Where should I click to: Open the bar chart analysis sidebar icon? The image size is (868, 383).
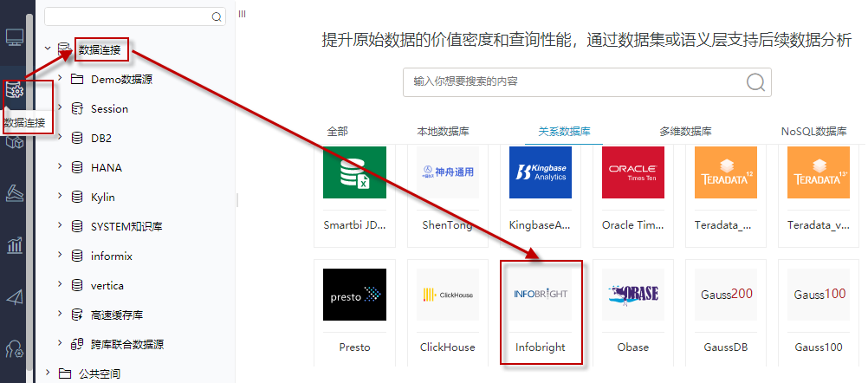tap(15, 245)
